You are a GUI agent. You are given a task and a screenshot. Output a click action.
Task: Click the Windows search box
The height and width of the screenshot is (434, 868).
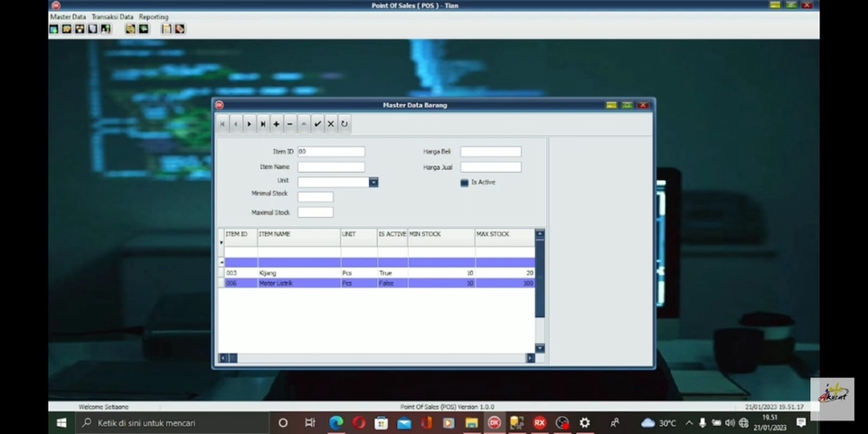[x=174, y=423]
